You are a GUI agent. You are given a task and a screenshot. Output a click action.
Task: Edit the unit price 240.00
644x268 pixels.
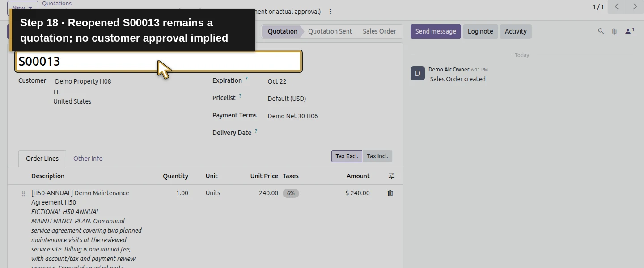point(268,193)
